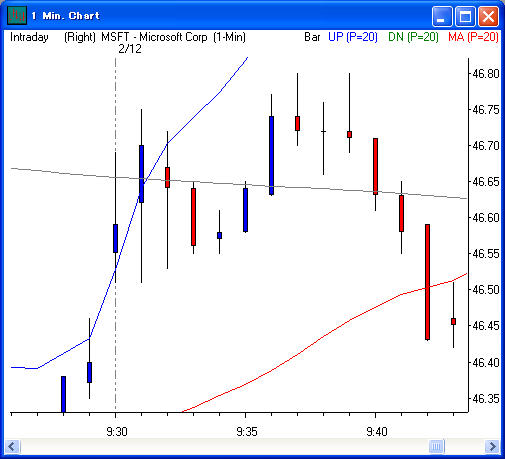The image size is (505, 459).
Task: Click the right scroll arrow button
Action: coord(492,446)
